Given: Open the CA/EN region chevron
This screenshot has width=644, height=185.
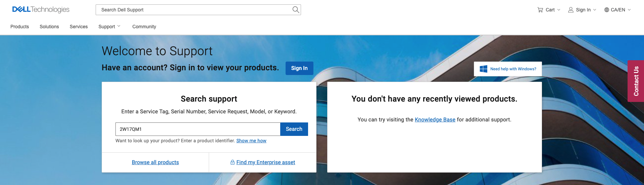Looking at the screenshot, I should [629, 10].
